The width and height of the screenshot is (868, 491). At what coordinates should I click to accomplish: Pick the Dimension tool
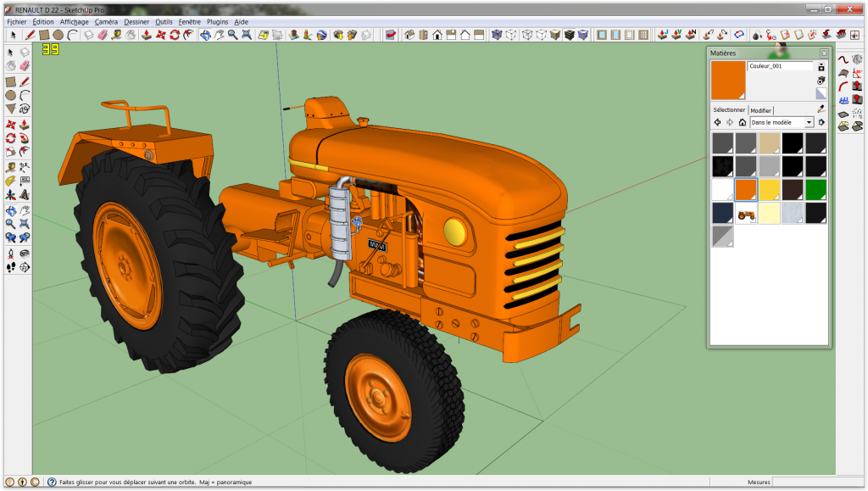coord(25,166)
